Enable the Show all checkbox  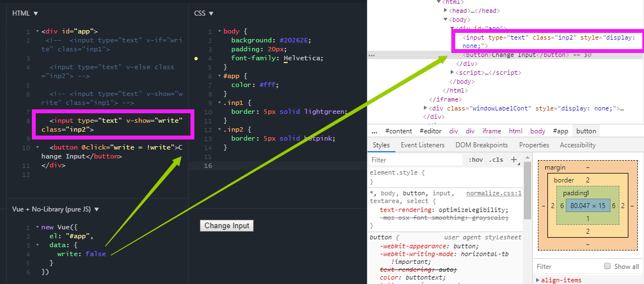point(608,266)
